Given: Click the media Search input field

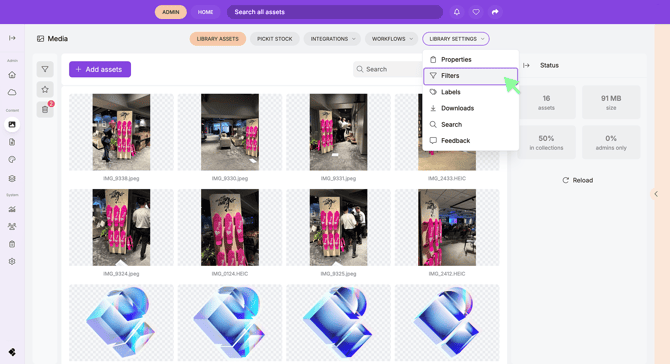Looking at the screenshot, I should pyautogui.click(x=388, y=69).
